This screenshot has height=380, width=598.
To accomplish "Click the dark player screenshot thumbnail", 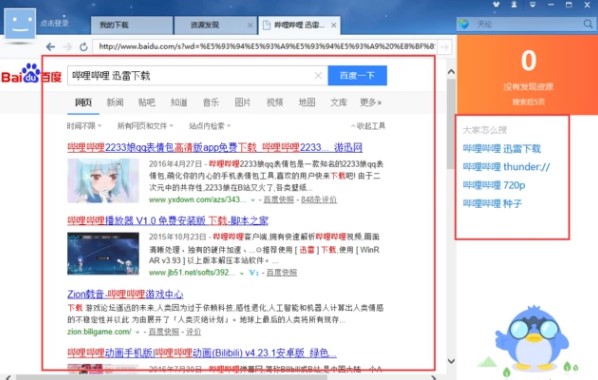I will click(x=103, y=253).
